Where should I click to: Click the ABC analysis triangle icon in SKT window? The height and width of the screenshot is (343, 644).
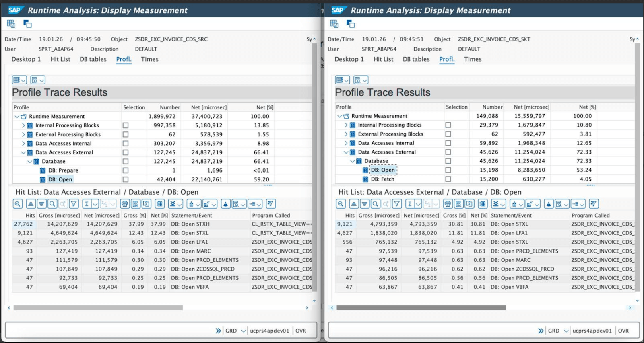[x=549, y=204]
